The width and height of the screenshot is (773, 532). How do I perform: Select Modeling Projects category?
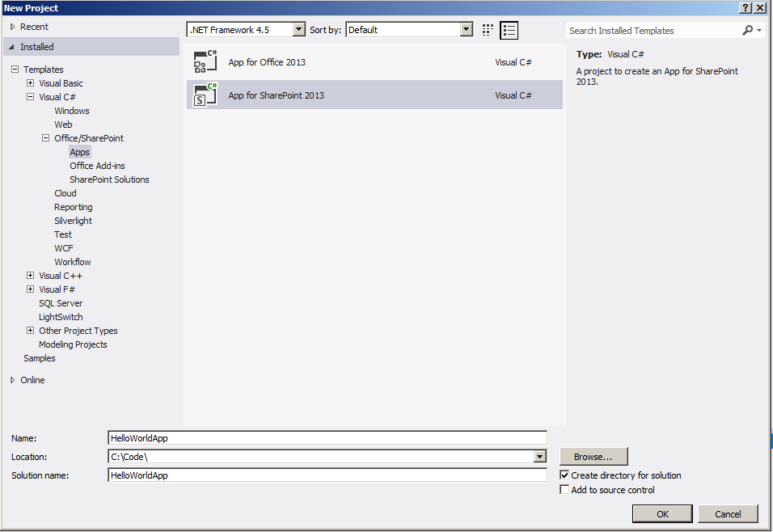pos(73,344)
